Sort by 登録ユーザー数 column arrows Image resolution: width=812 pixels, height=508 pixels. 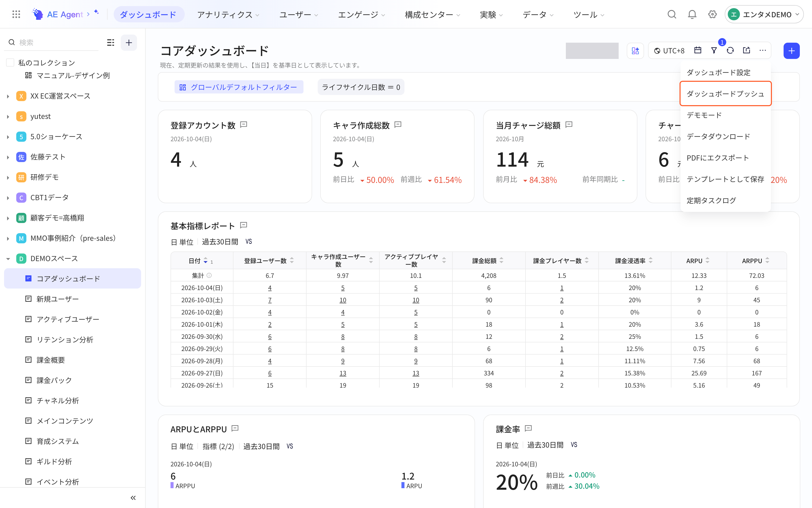tap(292, 260)
